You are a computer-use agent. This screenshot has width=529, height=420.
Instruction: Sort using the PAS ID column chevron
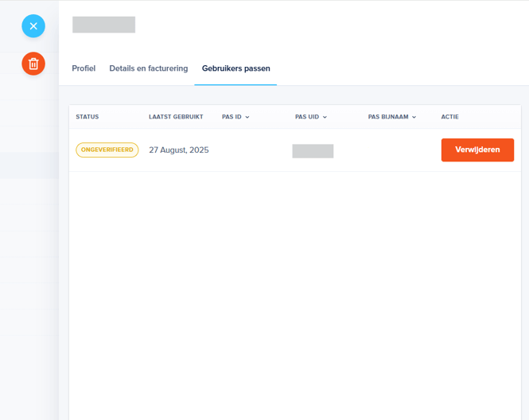(x=247, y=117)
